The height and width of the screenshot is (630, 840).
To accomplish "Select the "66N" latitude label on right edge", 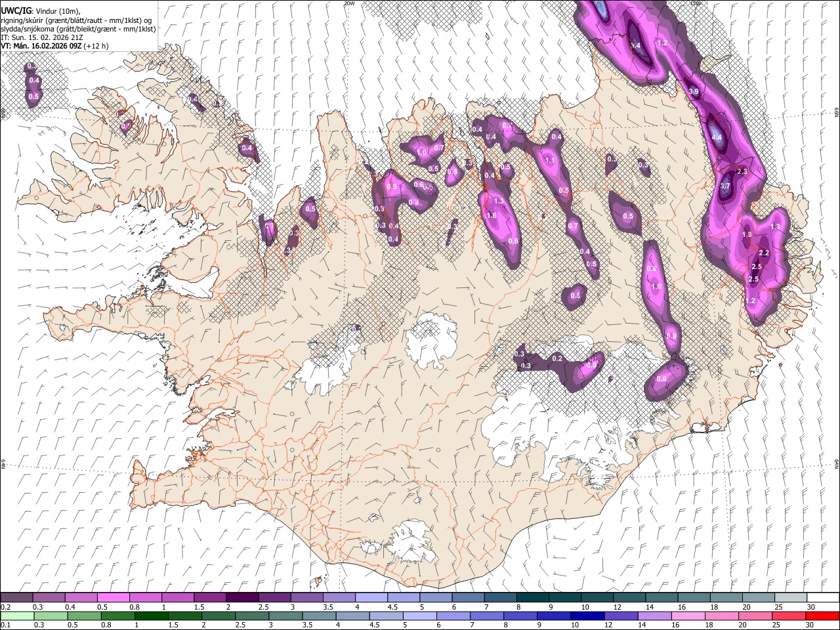I will (837, 113).
